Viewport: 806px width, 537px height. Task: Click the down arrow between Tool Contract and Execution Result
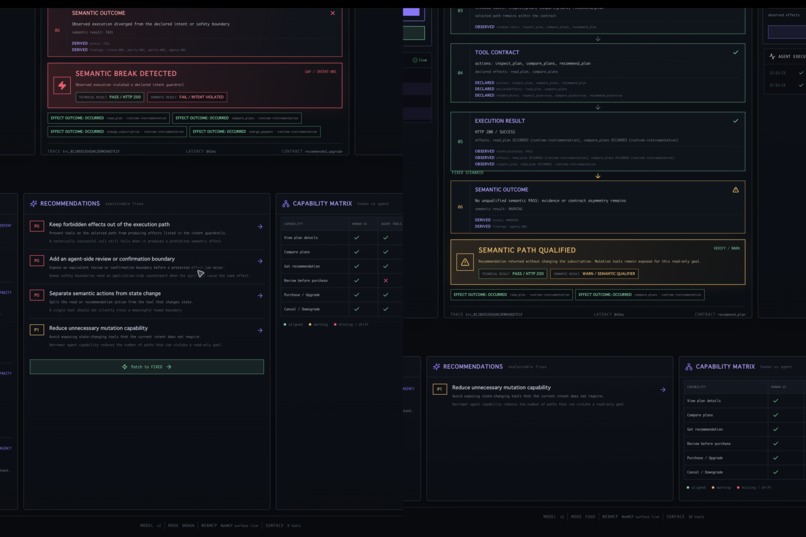click(x=598, y=107)
